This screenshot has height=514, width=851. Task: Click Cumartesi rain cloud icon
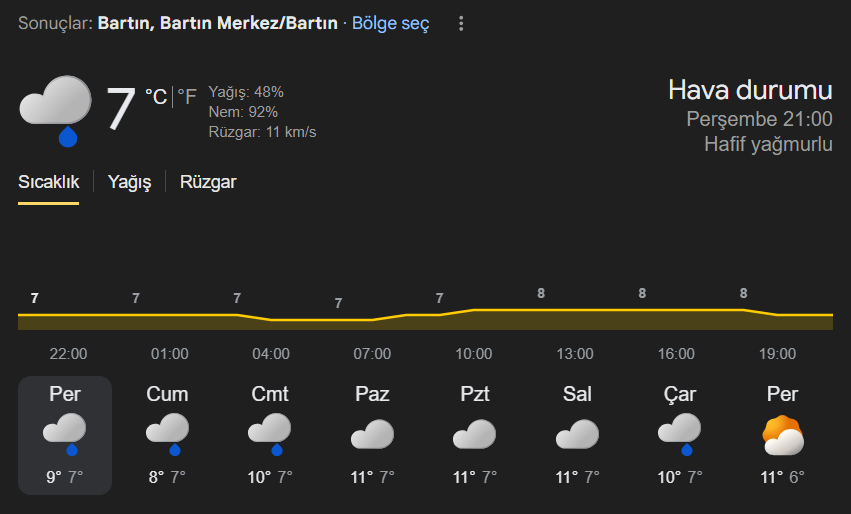click(x=270, y=434)
